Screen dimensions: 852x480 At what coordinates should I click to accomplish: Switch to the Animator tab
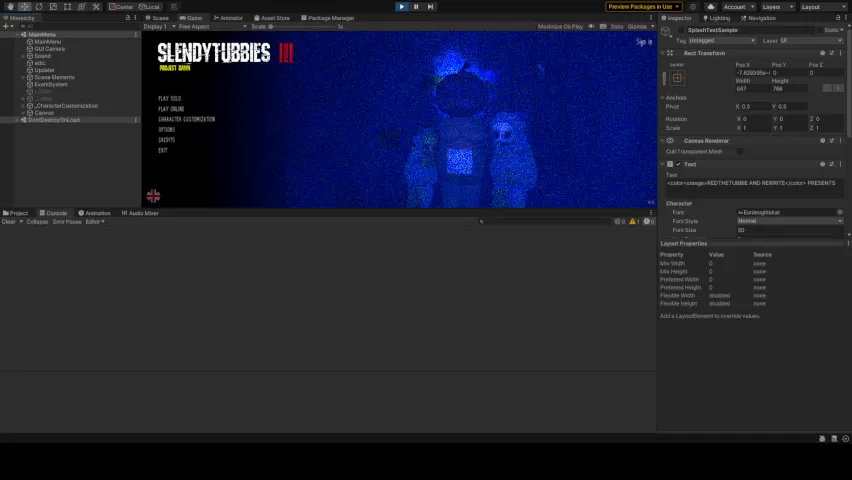(x=228, y=17)
